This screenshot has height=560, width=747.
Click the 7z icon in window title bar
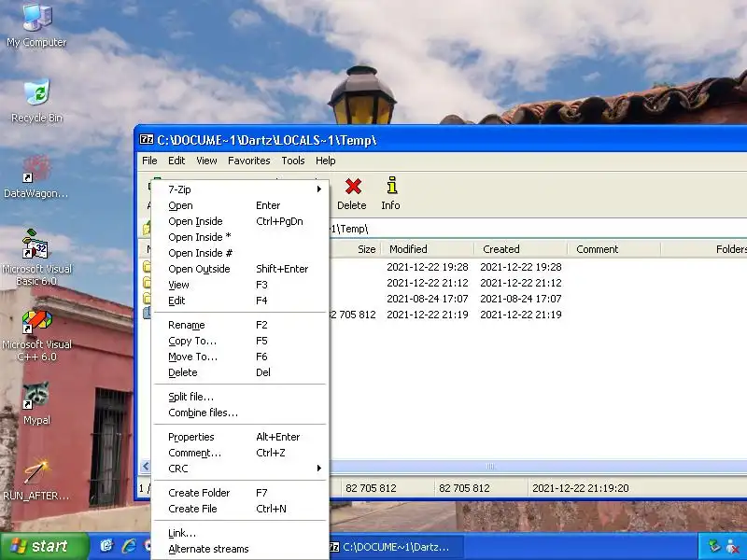pos(147,139)
